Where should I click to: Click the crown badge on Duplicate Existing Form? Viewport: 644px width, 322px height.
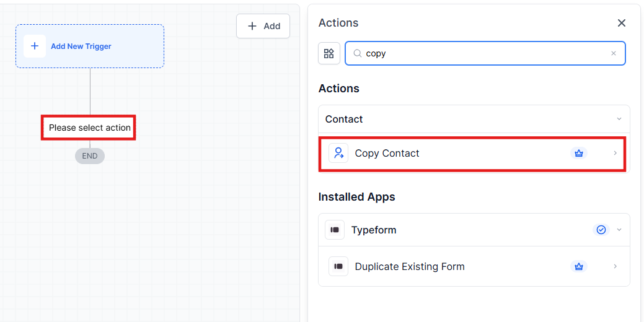pyautogui.click(x=579, y=266)
